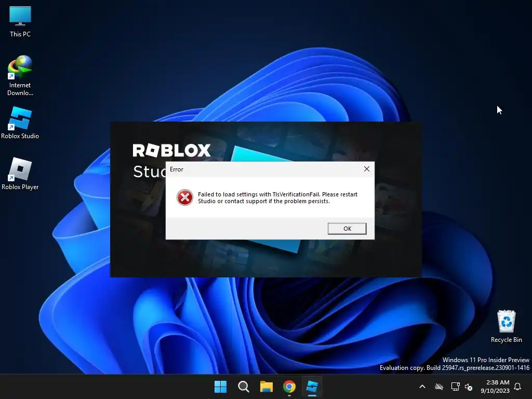Select the Recycle Bin icon
The image size is (532, 399).
tap(506, 326)
